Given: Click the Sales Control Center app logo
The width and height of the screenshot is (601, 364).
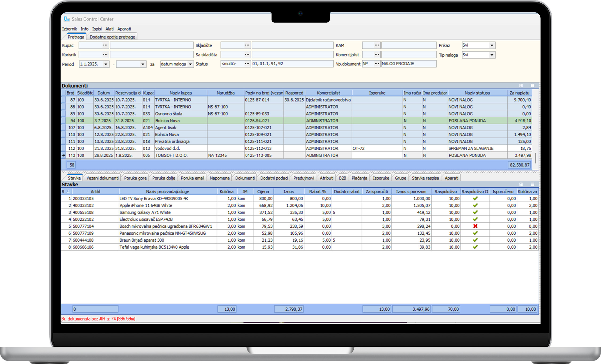Looking at the screenshot, I should click(67, 19).
